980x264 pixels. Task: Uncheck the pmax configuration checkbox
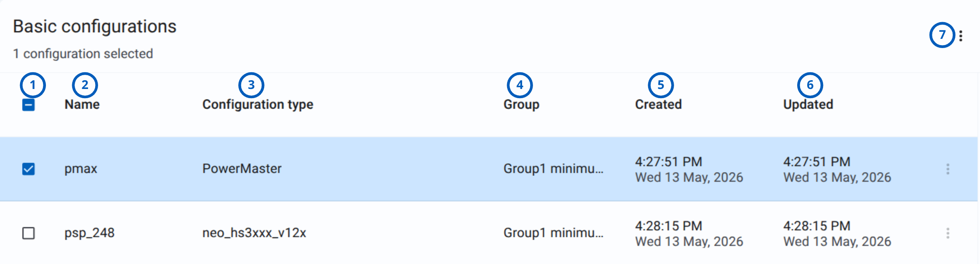[28, 169]
